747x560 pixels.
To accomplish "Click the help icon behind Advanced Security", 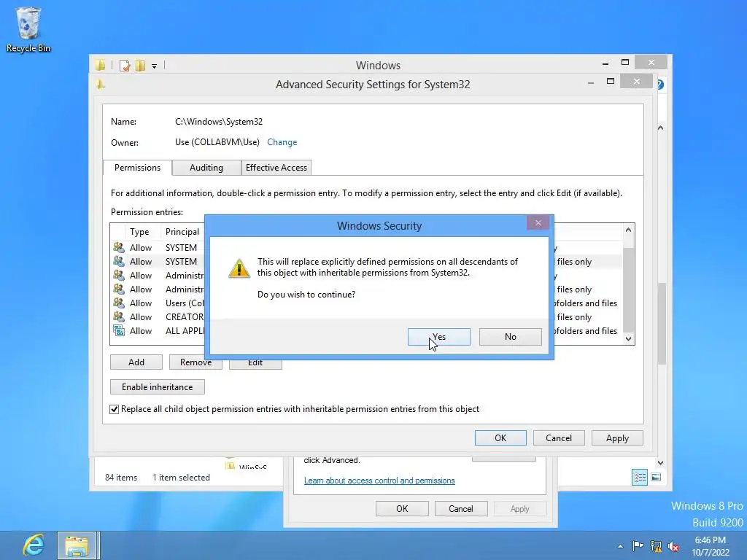I will point(661,85).
